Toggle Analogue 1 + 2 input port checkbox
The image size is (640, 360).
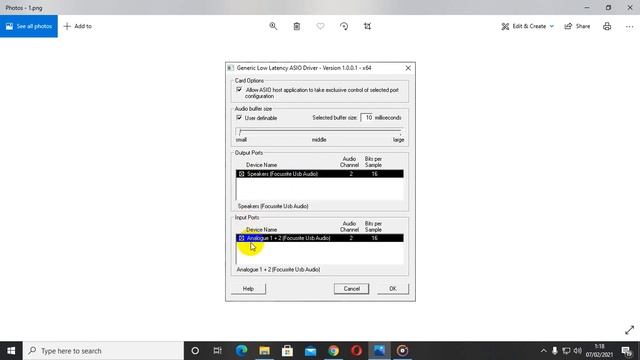241,238
